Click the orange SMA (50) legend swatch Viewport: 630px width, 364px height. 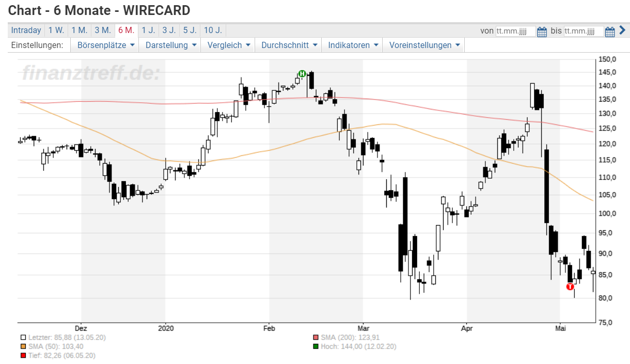(x=23, y=346)
